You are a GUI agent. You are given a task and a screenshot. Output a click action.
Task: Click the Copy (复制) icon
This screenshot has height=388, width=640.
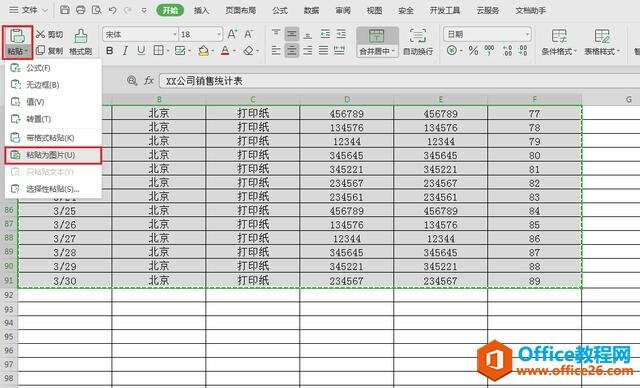tap(40, 51)
